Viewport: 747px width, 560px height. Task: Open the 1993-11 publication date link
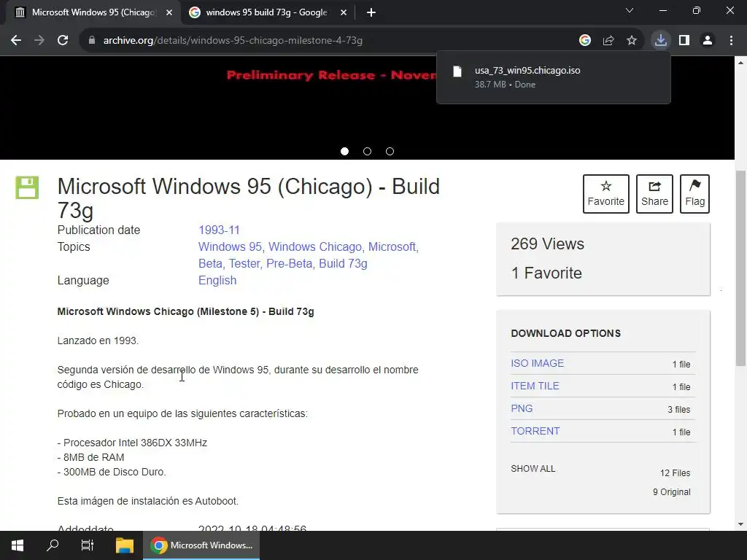219,230
